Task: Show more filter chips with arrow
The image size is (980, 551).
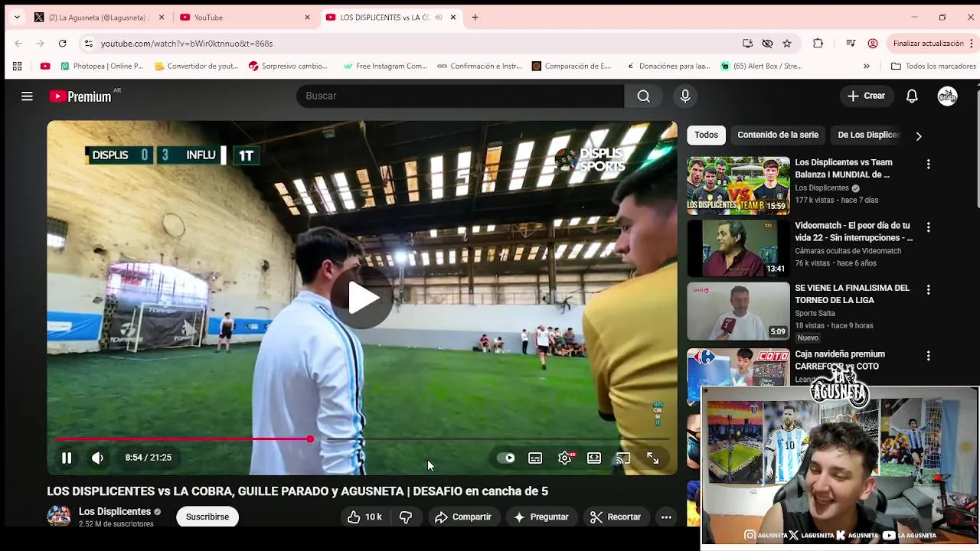Action: (x=919, y=135)
